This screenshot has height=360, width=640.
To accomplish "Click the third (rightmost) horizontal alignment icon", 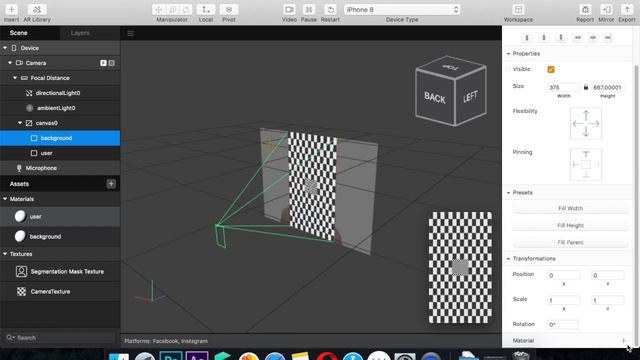I will click(608, 38).
